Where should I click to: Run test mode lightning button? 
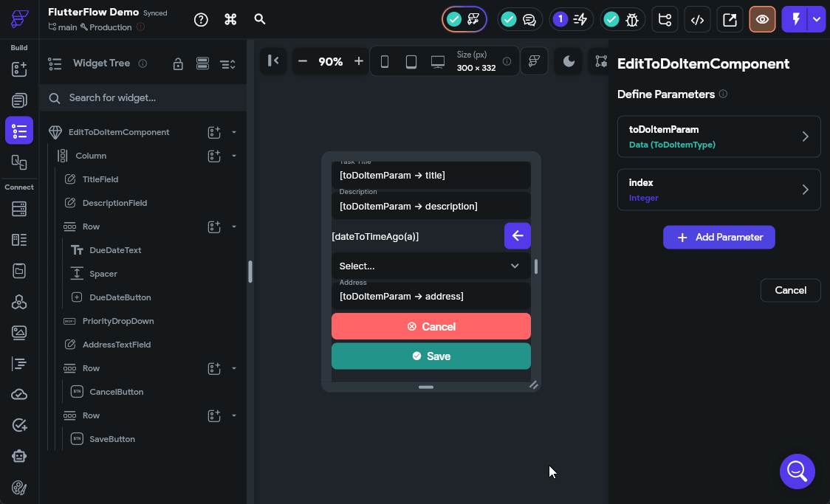click(795, 20)
